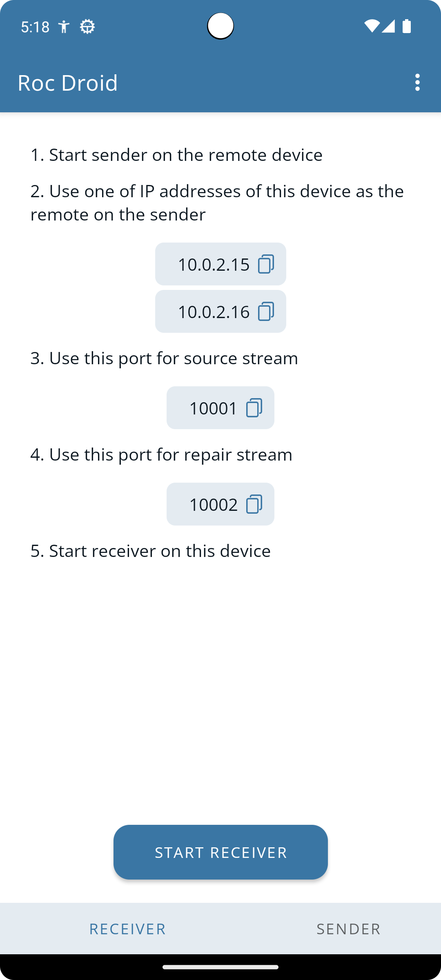Tap the gear icon in status bar

click(87, 27)
